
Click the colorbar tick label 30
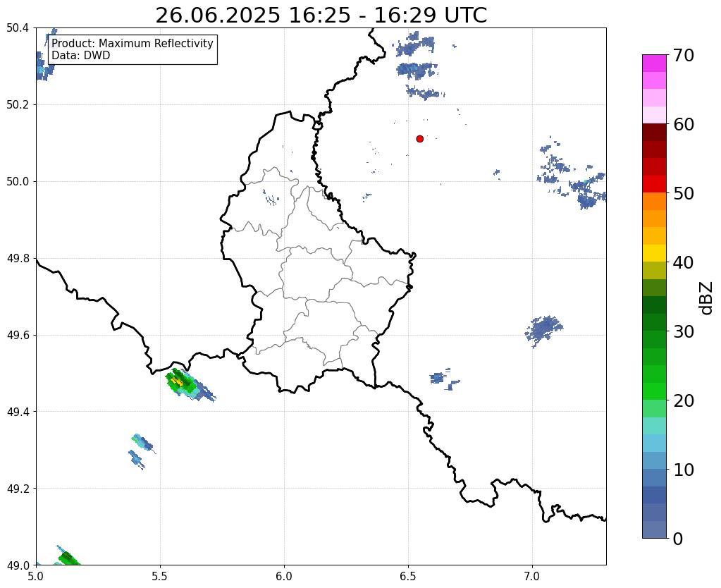click(684, 331)
